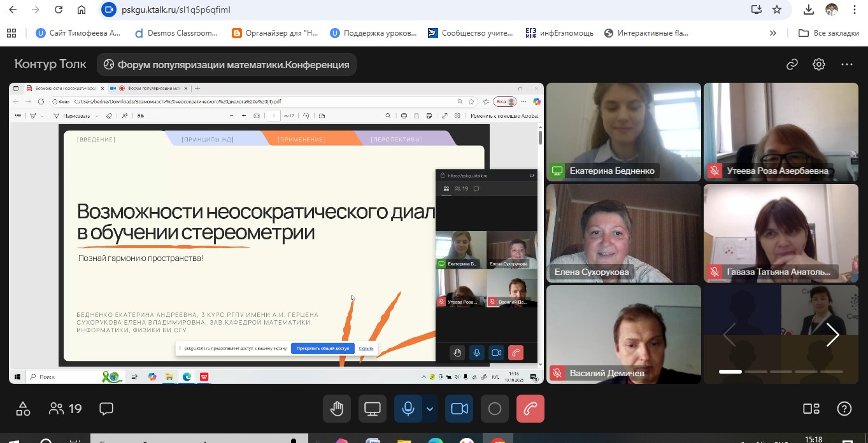Click the Форум популяризации математики conference title
The height and width of the screenshot is (443, 868).
tap(227, 64)
